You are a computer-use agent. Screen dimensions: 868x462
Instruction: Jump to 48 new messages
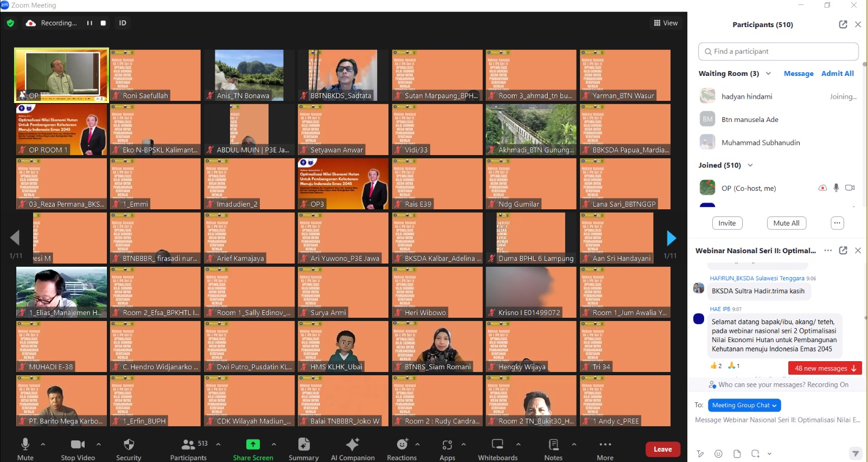(825, 368)
